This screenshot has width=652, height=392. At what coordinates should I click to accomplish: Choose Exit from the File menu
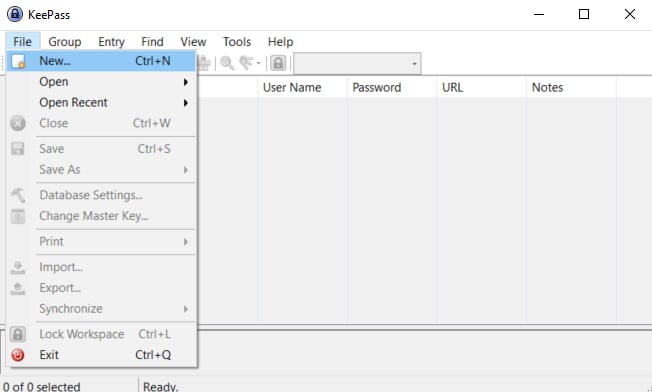tap(101, 355)
